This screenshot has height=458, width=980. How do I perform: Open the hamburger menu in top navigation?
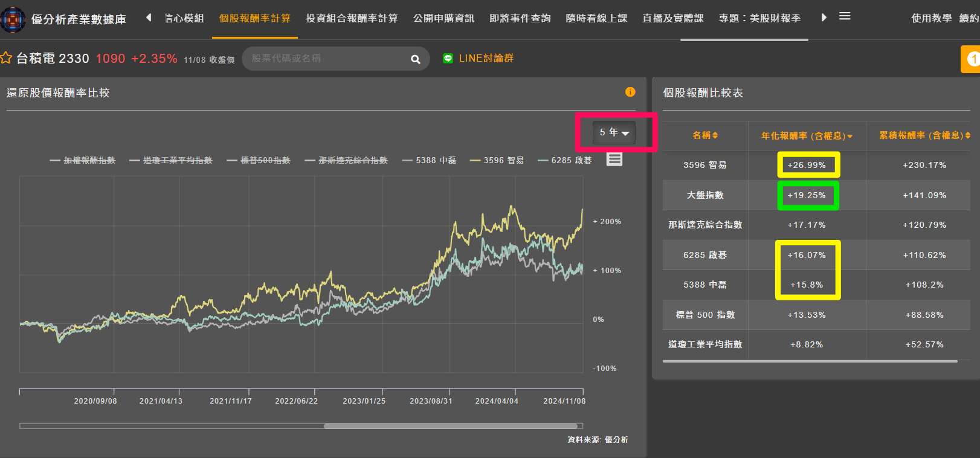(x=845, y=16)
